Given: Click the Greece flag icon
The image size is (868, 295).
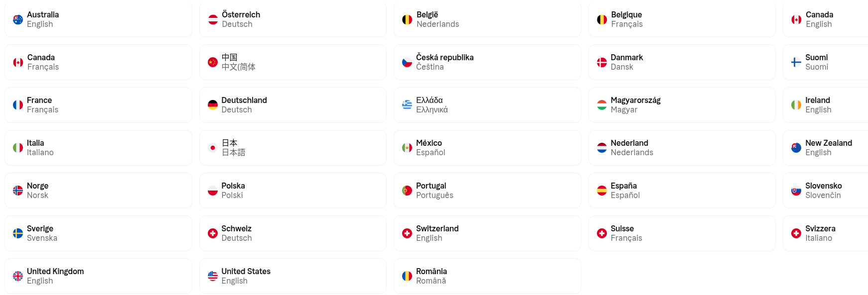Looking at the screenshot, I should 407,105.
